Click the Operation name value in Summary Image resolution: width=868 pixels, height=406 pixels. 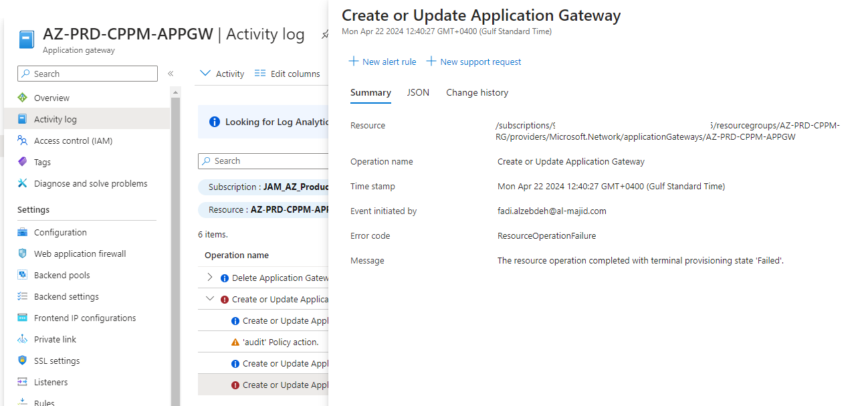click(x=571, y=161)
